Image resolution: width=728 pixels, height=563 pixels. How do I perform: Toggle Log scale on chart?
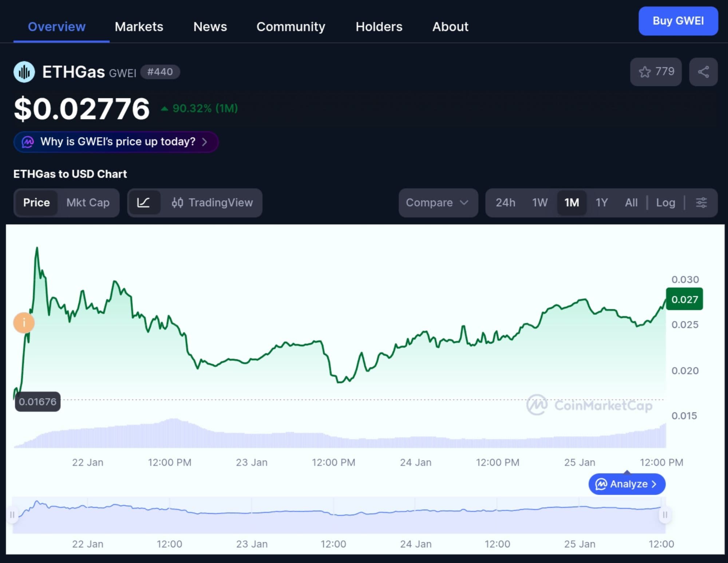click(665, 203)
